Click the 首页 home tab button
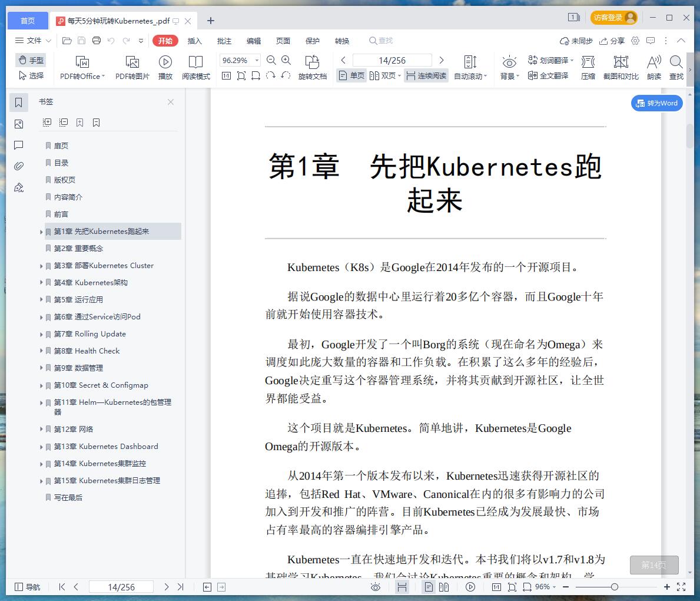The height and width of the screenshot is (601, 700). tap(28, 21)
